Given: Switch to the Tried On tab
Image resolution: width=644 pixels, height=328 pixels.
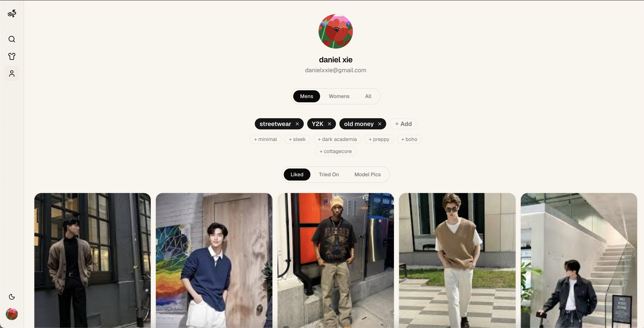Looking at the screenshot, I should [x=329, y=175].
